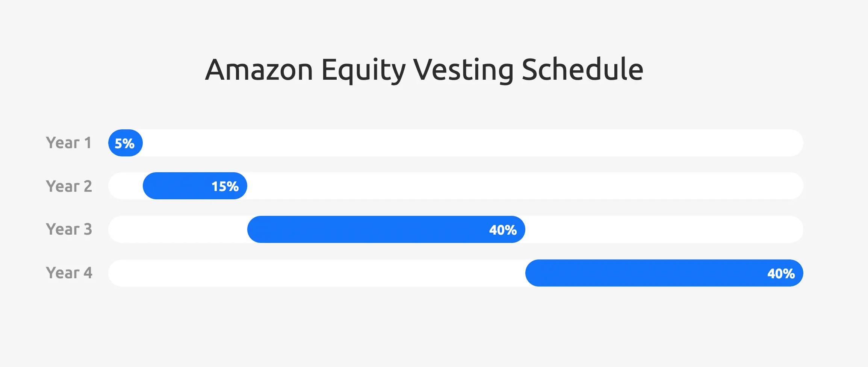Screen dimensions: 868x367
Task: Select the "Year 1" row label
Action: pos(68,143)
